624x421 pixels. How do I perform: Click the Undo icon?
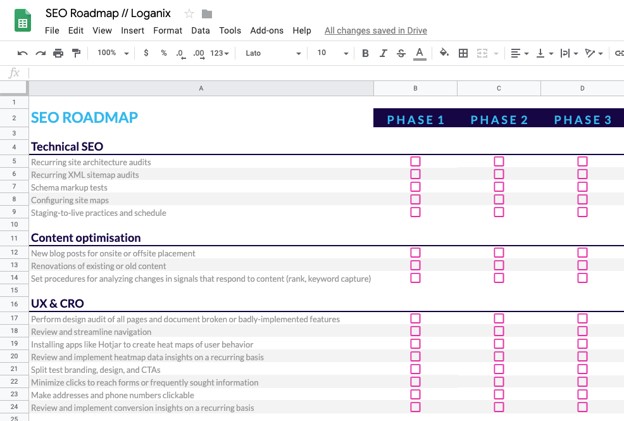point(22,53)
